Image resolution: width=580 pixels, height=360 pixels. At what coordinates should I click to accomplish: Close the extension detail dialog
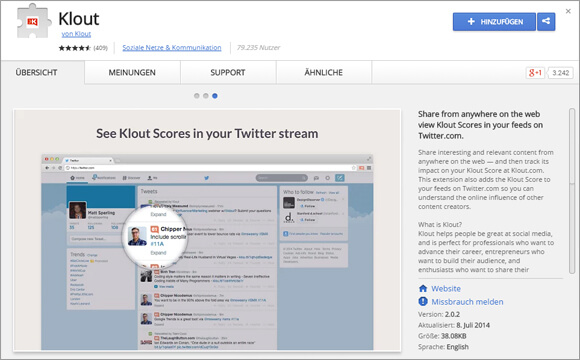tap(568, 11)
